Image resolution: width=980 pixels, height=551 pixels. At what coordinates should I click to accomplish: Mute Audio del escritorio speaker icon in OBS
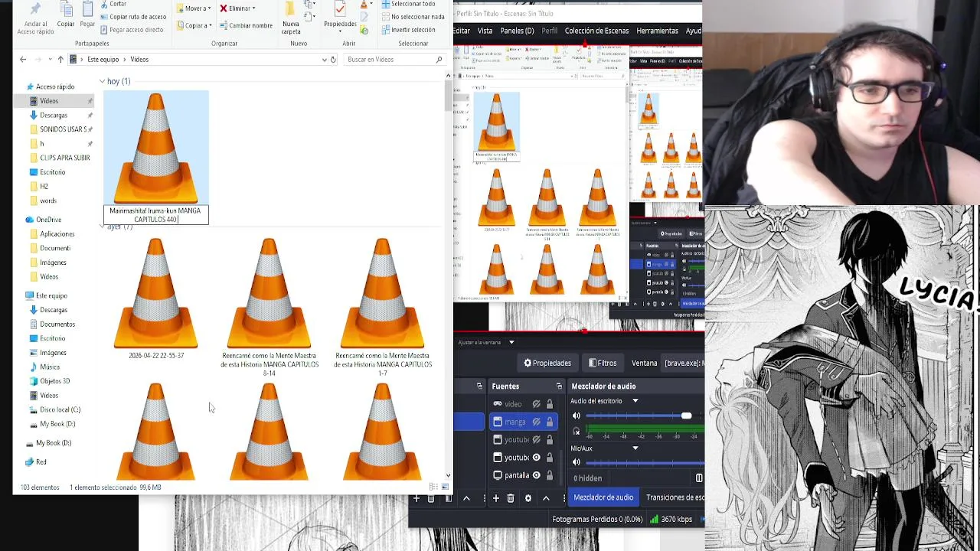(x=577, y=416)
